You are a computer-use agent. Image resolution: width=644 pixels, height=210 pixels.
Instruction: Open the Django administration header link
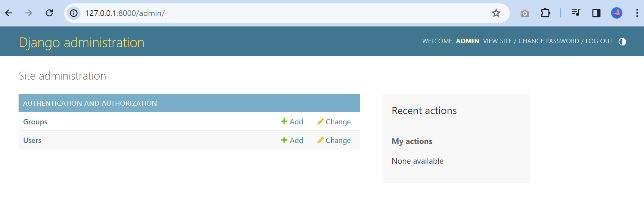(81, 42)
